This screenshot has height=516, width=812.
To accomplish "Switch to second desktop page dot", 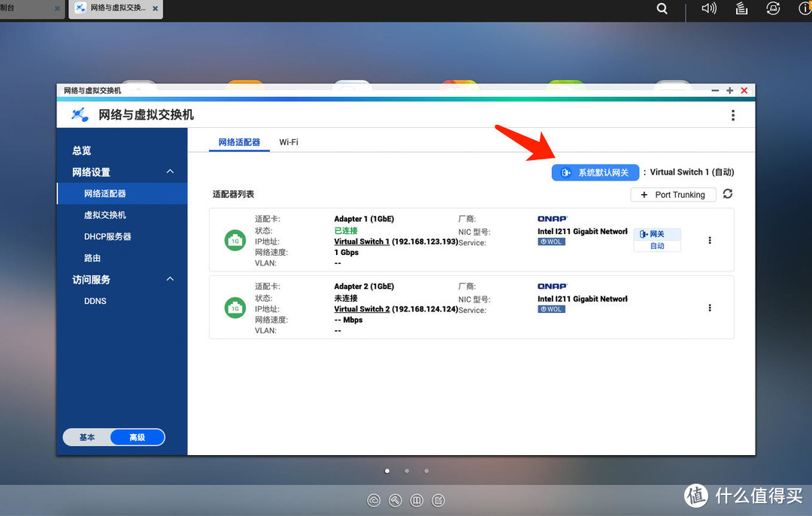I will point(407,471).
